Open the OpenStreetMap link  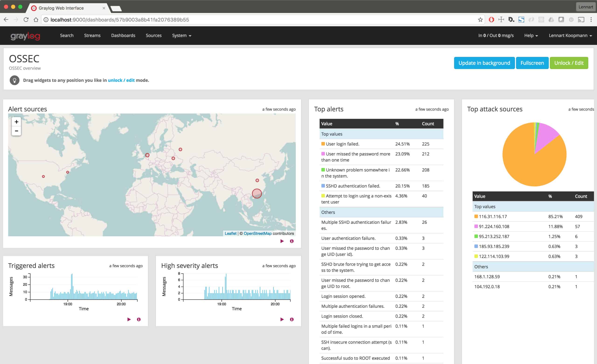[x=257, y=233]
